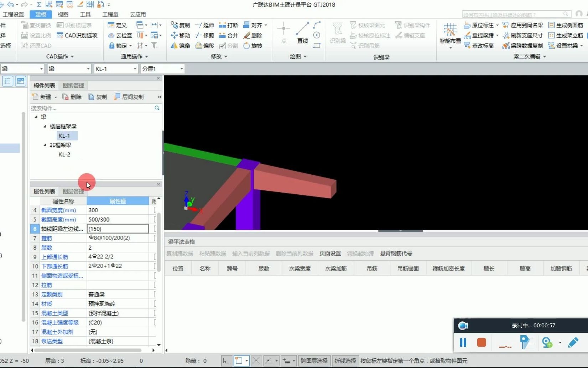Click CAD识别选项
588x368 pixels.
click(77, 35)
